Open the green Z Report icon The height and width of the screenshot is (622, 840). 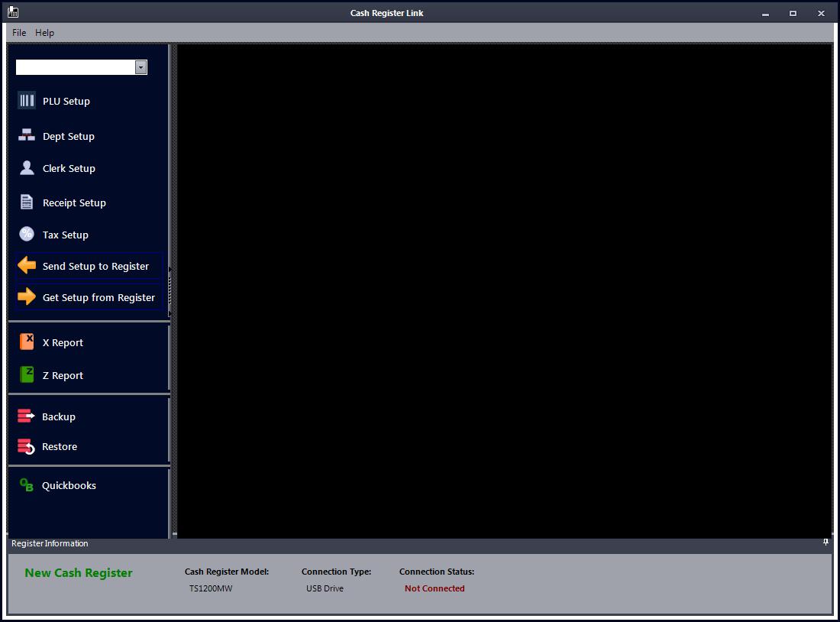[27, 375]
